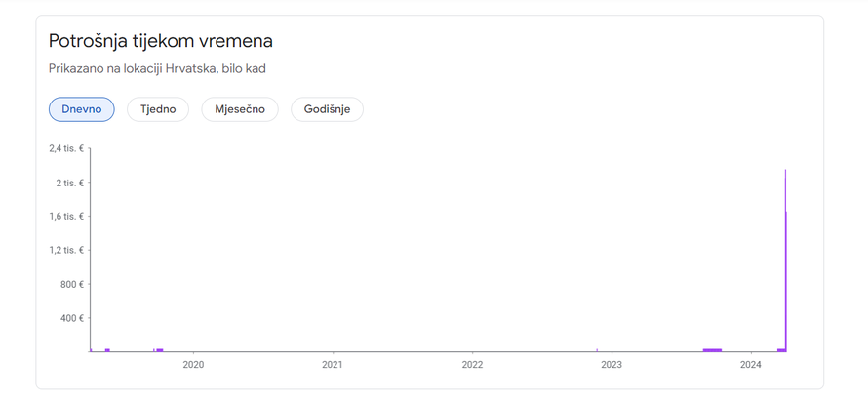Click the 2021 x-axis year label
The width and height of the screenshot is (868, 412).
pyautogui.click(x=334, y=365)
